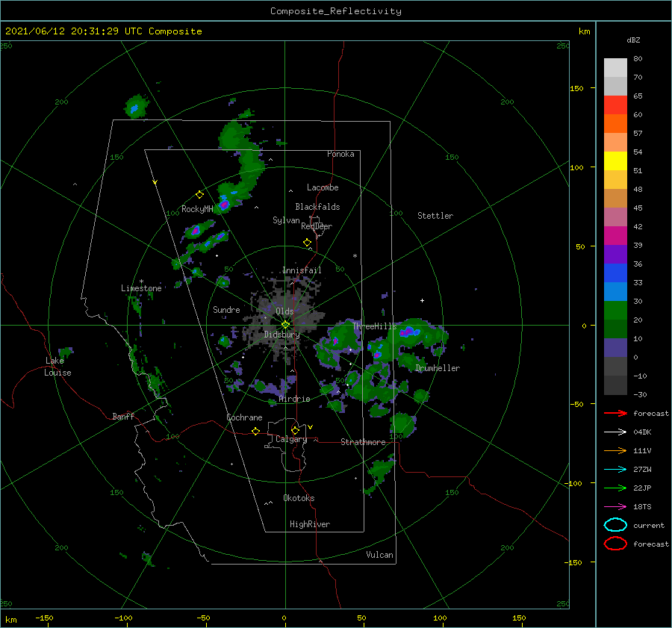The image size is (672, 628).
Task: Click the magenta 18TS arrow icon
Action: pos(615,507)
